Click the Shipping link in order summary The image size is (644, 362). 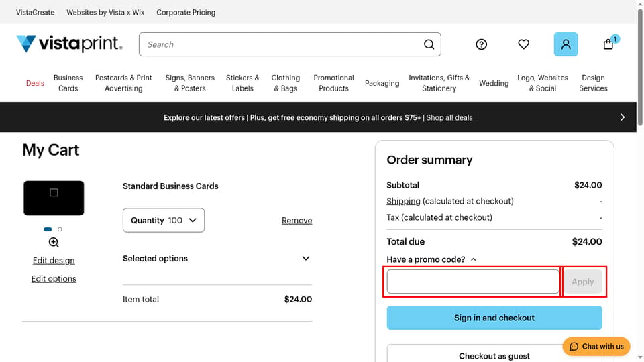(x=403, y=201)
